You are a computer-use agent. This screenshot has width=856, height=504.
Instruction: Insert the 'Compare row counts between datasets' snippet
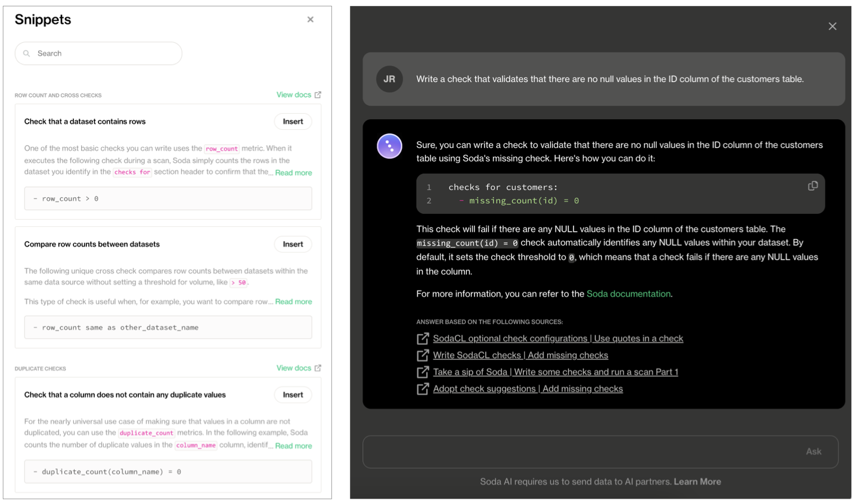[293, 244]
